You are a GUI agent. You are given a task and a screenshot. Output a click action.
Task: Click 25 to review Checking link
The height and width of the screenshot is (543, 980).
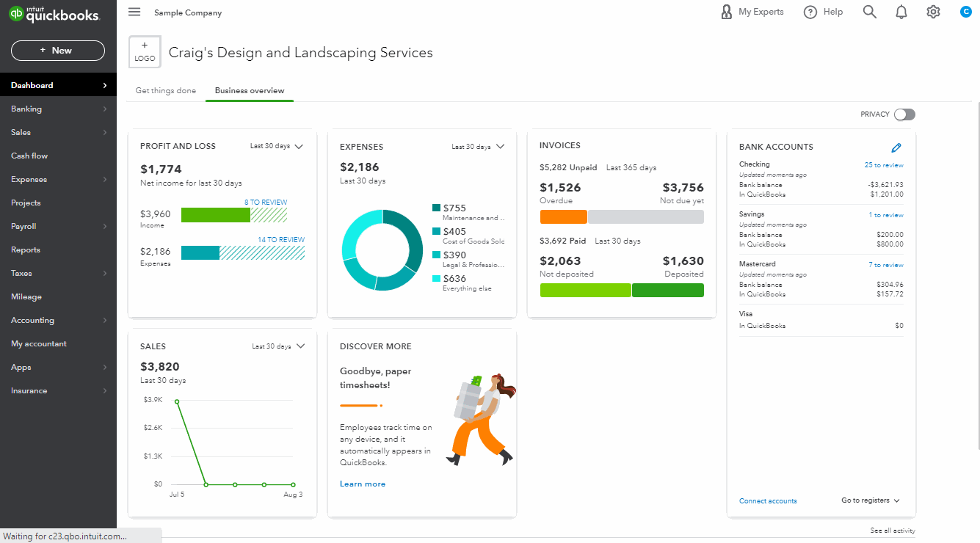coord(884,165)
